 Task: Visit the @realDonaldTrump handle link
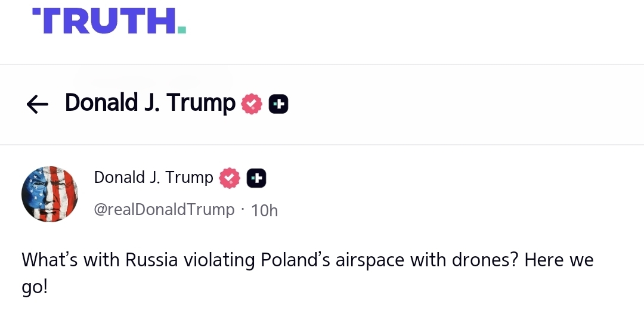point(164,210)
